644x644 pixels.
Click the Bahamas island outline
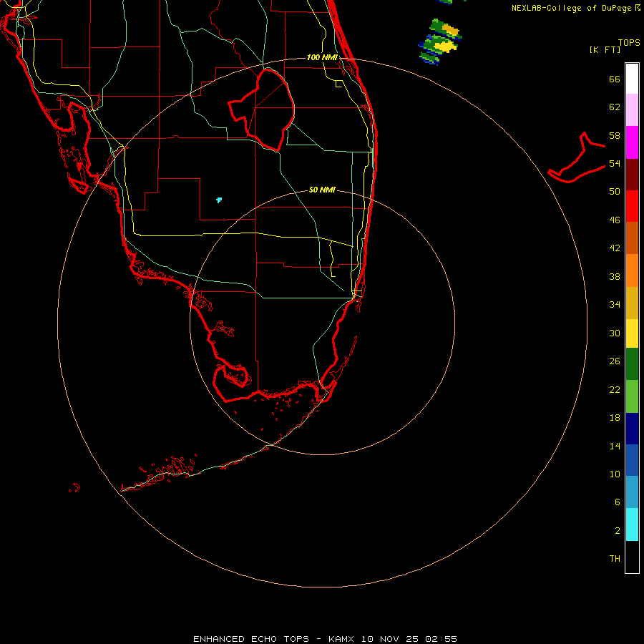click(577, 157)
